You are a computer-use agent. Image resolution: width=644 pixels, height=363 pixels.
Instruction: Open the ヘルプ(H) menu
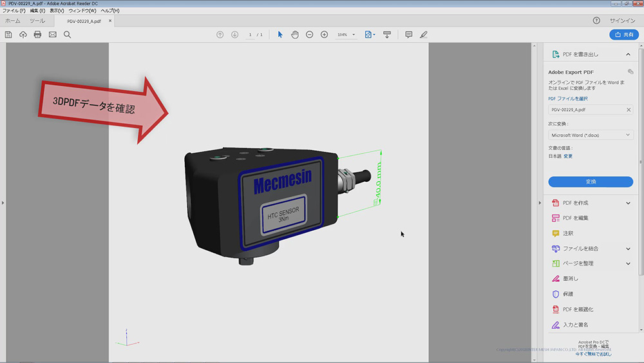tap(110, 11)
